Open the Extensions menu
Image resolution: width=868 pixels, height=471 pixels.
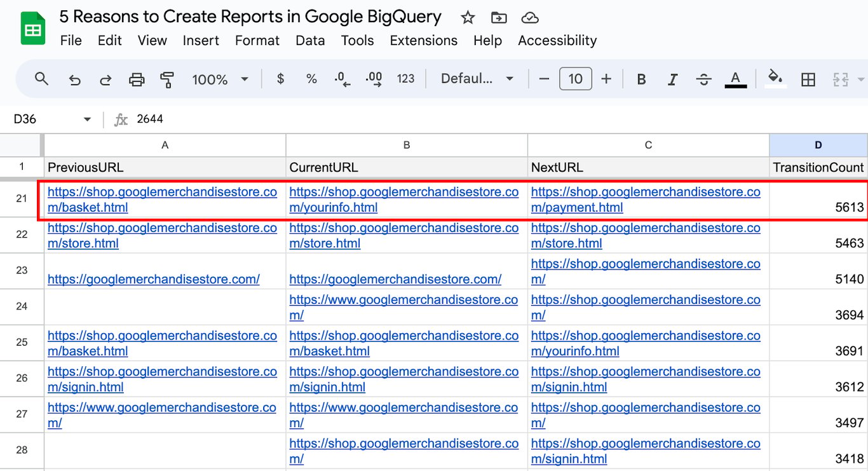tap(423, 40)
